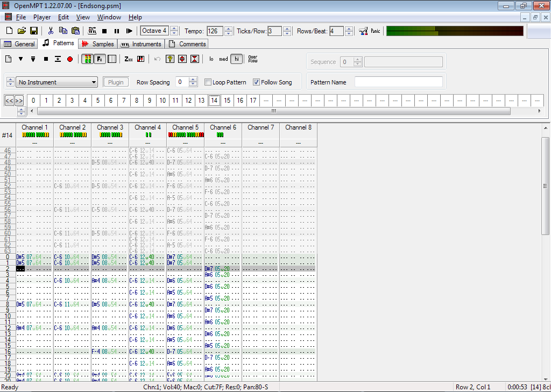The width and height of the screenshot is (551, 392).
Task: Click the order list horizontal scrollbar
Action: click(x=273, y=111)
